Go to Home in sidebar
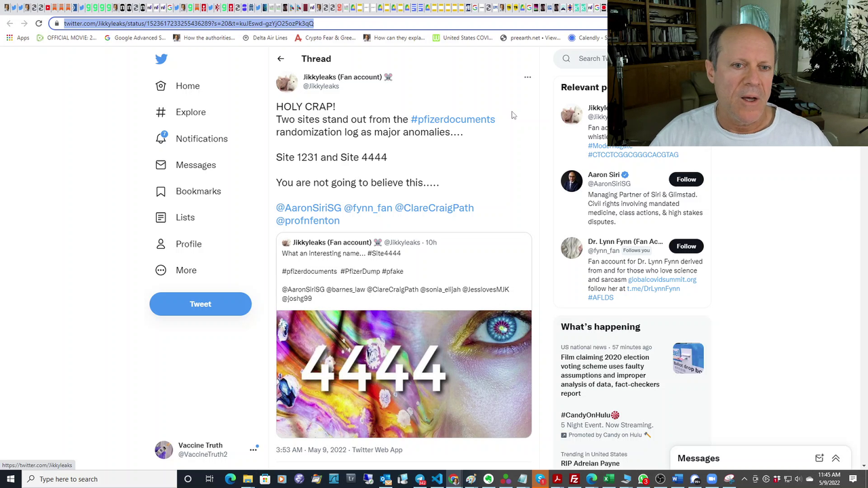Image resolution: width=868 pixels, height=488 pixels. pos(187,86)
